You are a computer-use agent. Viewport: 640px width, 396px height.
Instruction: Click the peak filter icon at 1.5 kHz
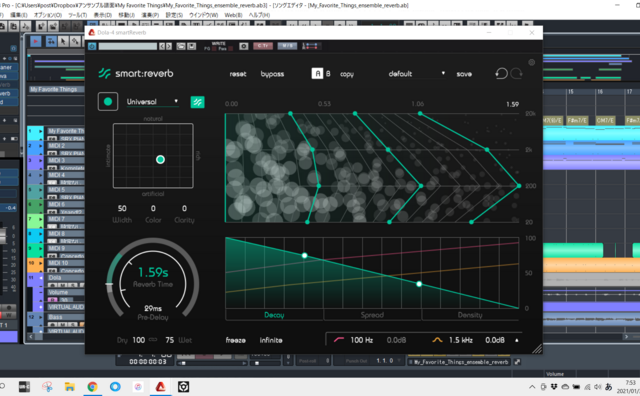click(437, 340)
